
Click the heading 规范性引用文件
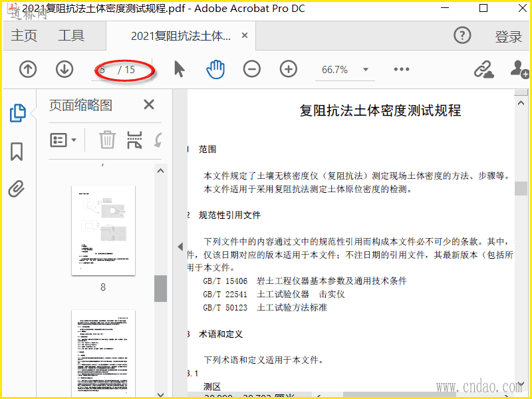pos(229,215)
